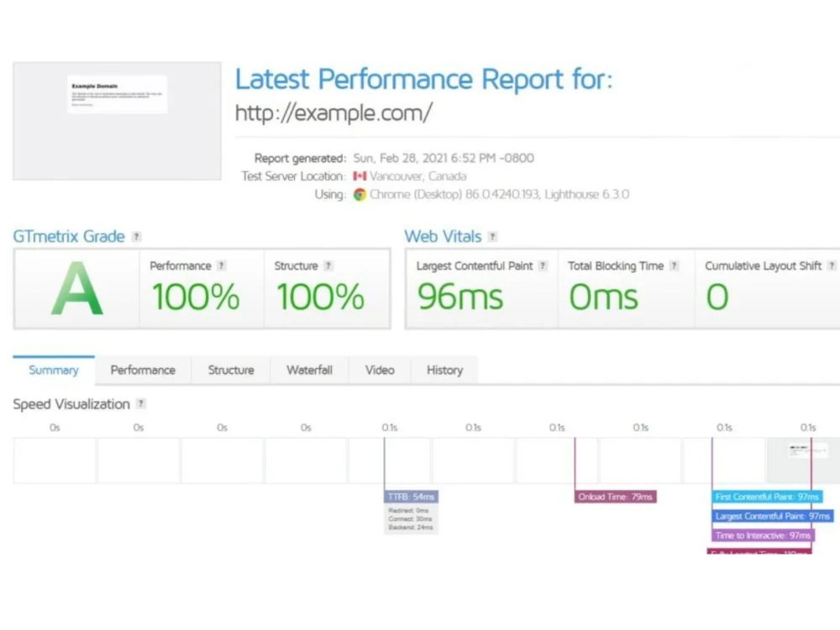View the History tab

(444, 370)
